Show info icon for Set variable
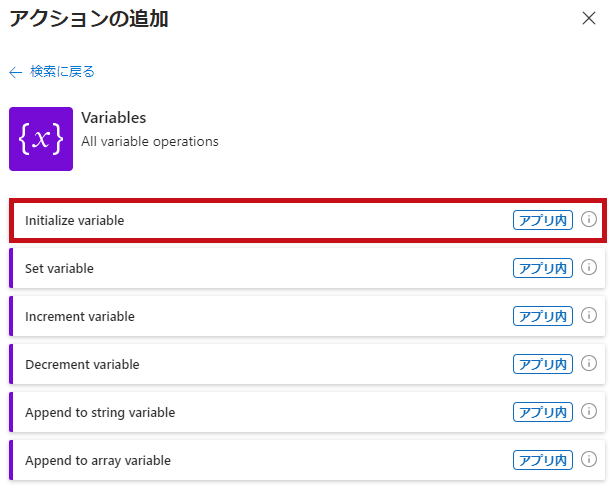 point(589,268)
